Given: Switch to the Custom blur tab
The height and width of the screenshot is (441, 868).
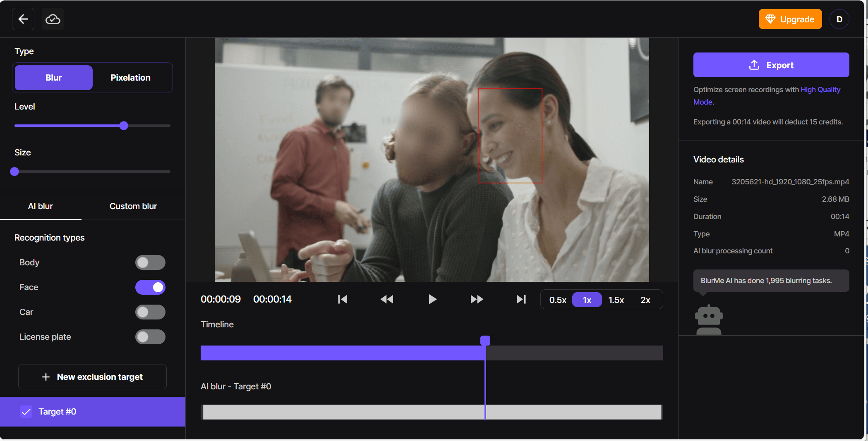Looking at the screenshot, I should (x=133, y=206).
